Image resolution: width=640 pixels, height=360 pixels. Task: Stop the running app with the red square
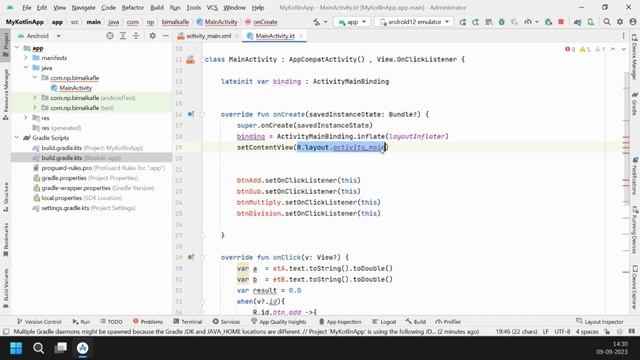coord(561,22)
